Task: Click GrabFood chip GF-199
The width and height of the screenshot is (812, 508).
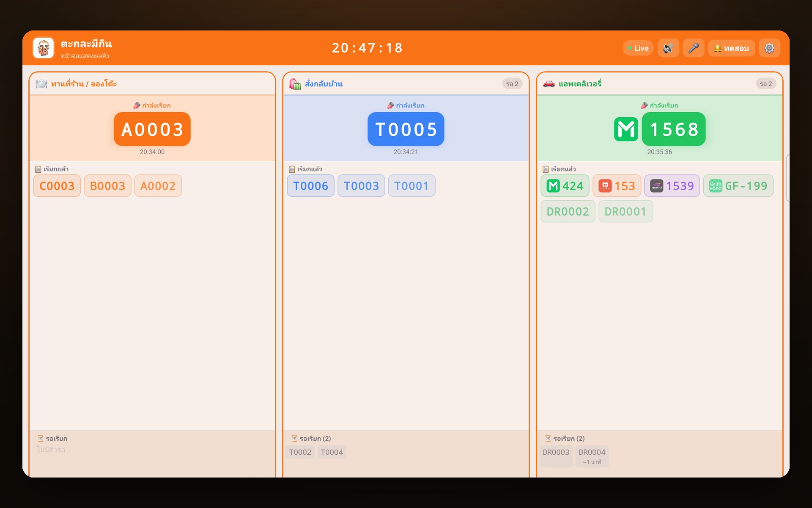Action: click(738, 186)
